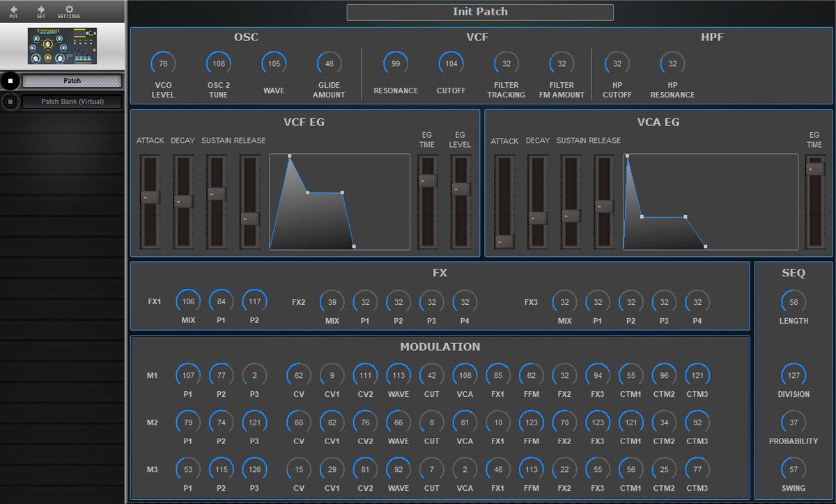Click the FILTER TRACKING knob
This screenshot has height=504, width=836.
tap(506, 64)
